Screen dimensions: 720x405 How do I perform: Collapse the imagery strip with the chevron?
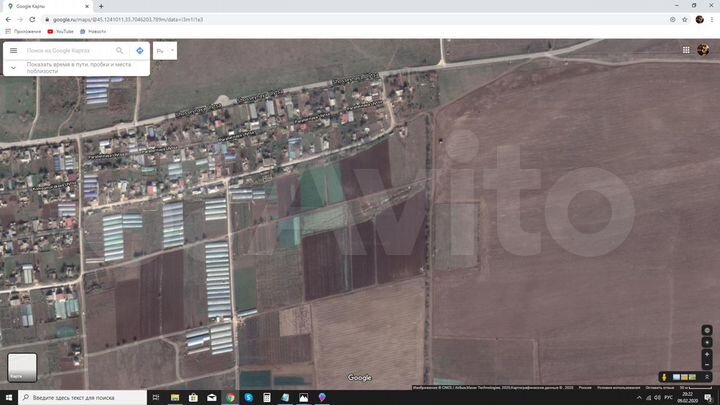[707, 377]
